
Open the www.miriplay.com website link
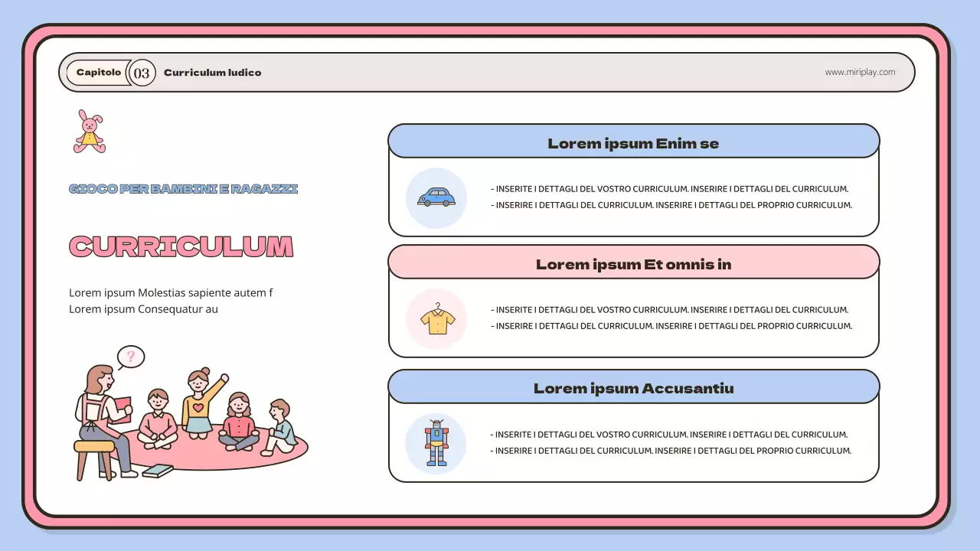click(x=861, y=72)
